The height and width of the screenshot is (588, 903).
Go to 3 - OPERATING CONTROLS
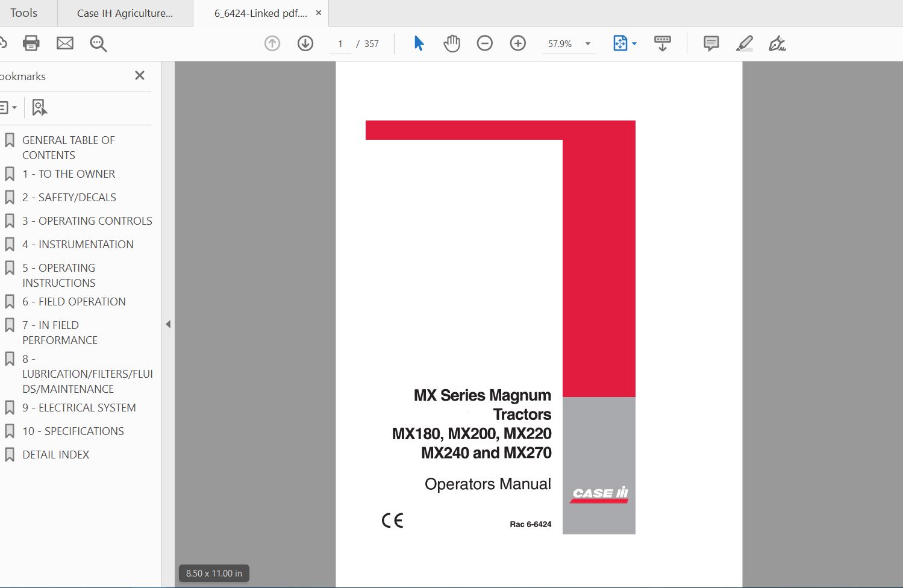[x=87, y=221]
